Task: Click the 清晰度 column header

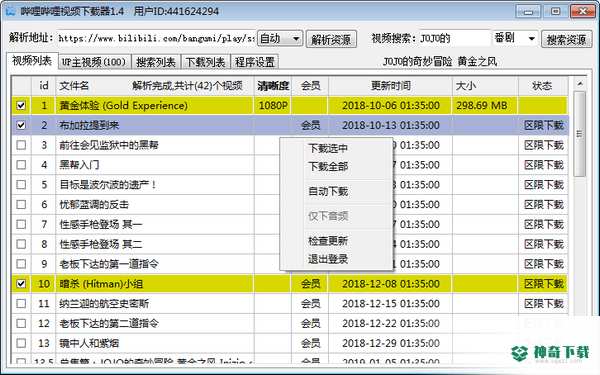Action: (x=273, y=86)
